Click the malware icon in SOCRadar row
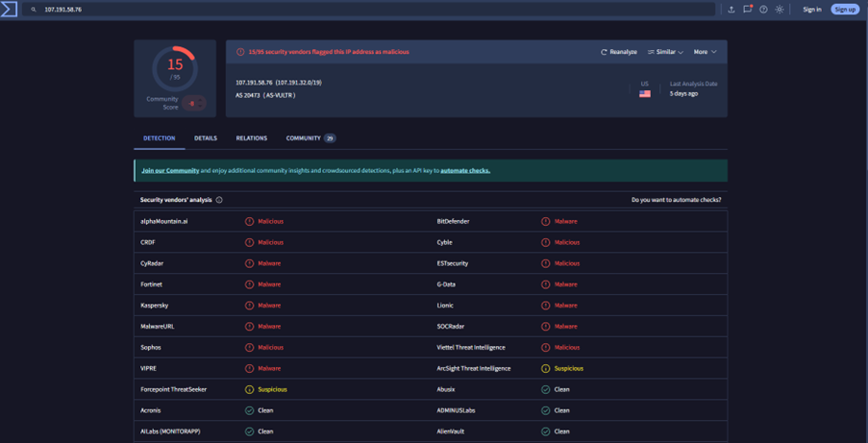The image size is (868, 443). pos(546,327)
